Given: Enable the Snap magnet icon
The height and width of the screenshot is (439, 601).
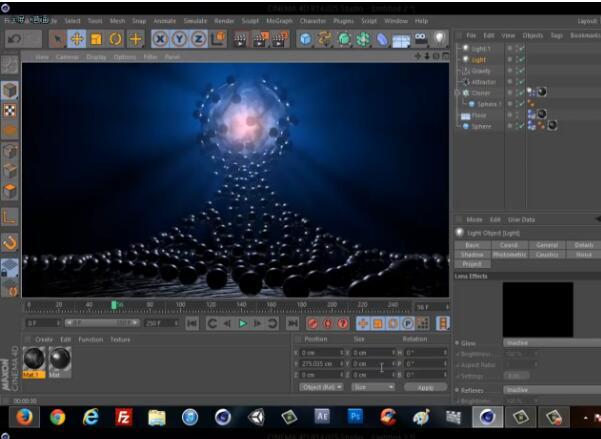Looking at the screenshot, I should [10, 243].
